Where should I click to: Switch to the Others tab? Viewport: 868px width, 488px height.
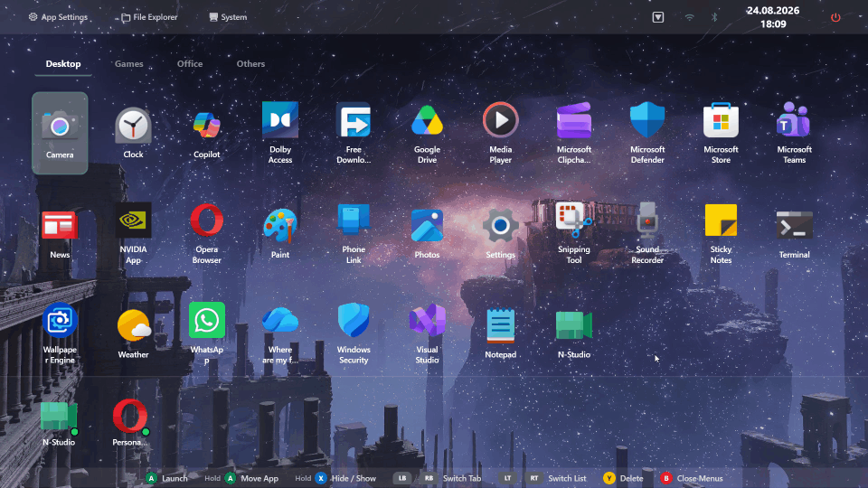(250, 64)
